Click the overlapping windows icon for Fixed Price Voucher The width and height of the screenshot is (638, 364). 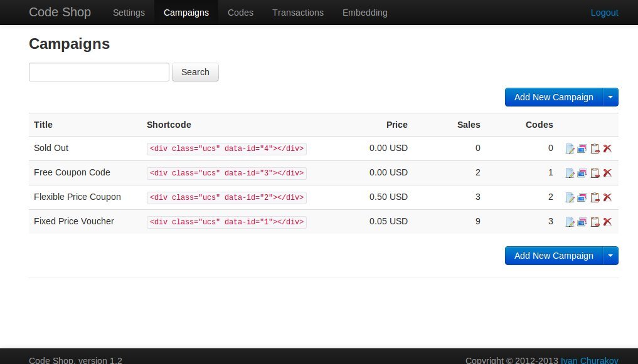coord(582,222)
